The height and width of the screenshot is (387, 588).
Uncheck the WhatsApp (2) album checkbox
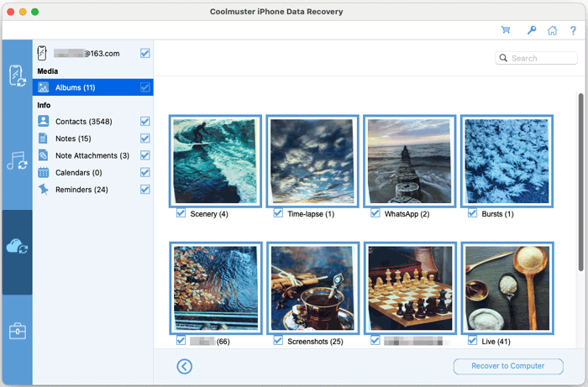click(375, 213)
